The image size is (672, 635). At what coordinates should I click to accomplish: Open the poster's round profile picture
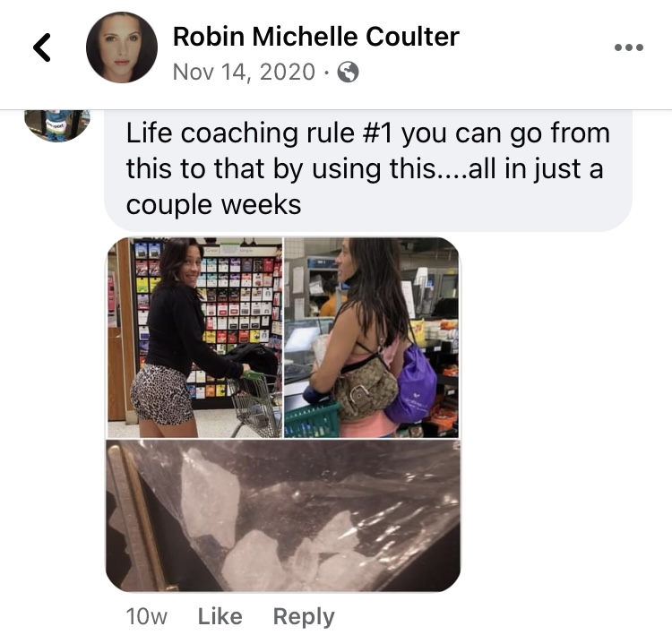click(x=122, y=47)
